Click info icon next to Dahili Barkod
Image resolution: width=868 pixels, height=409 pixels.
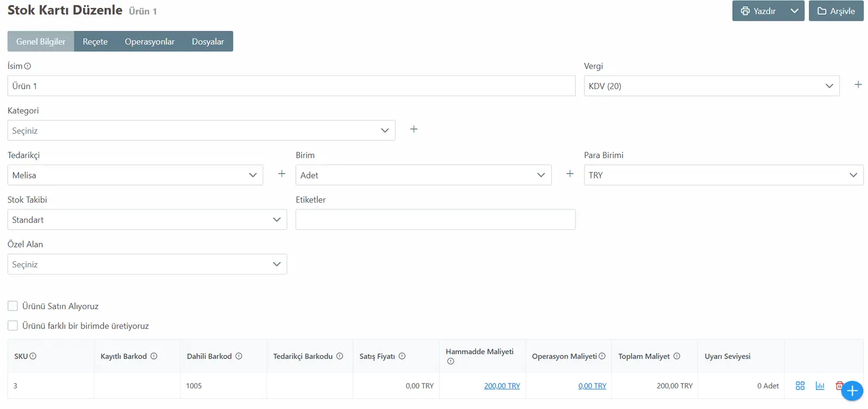pyautogui.click(x=239, y=356)
